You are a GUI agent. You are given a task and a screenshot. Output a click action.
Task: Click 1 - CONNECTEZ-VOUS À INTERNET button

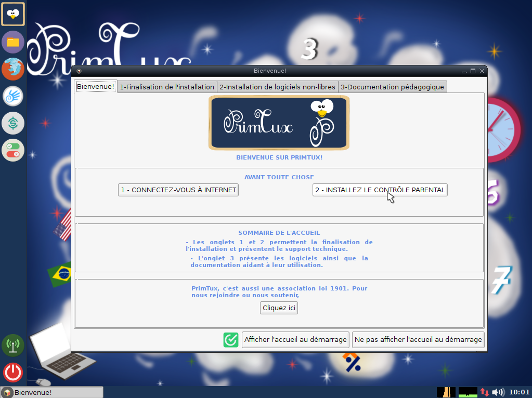(x=178, y=190)
